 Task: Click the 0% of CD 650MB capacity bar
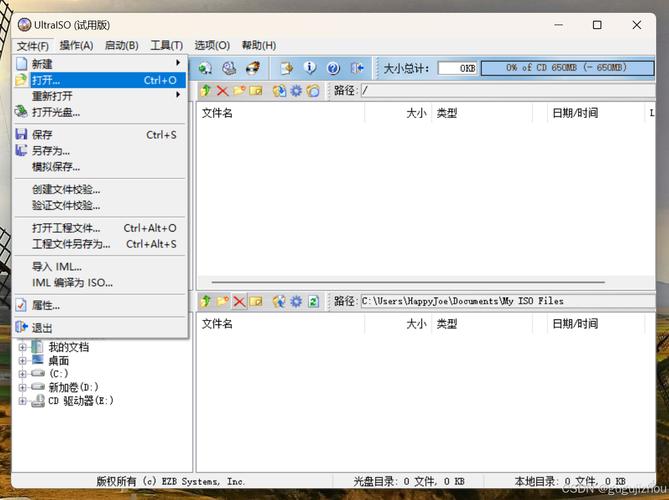pyautogui.click(x=567, y=68)
